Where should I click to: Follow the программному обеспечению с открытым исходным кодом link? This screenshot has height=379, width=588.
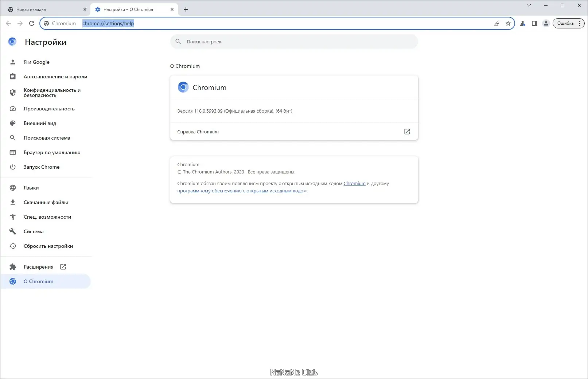tap(242, 191)
